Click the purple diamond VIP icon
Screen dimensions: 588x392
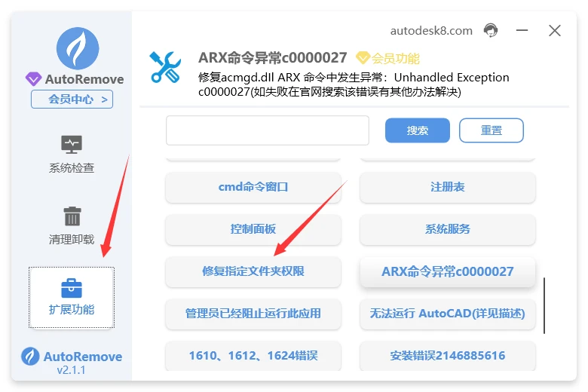(x=33, y=78)
